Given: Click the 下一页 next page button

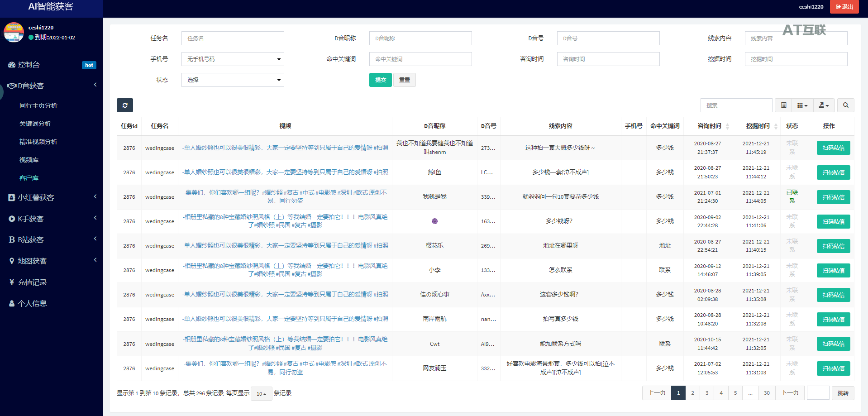Looking at the screenshot, I should point(790,393).
